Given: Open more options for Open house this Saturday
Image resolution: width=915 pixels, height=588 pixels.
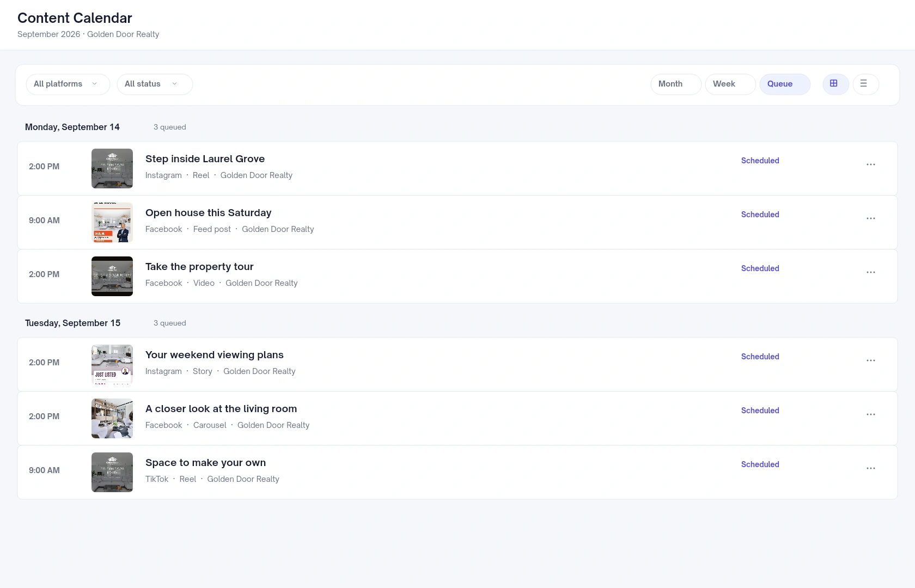Looking at the screenshot, I should coord(870,218).
